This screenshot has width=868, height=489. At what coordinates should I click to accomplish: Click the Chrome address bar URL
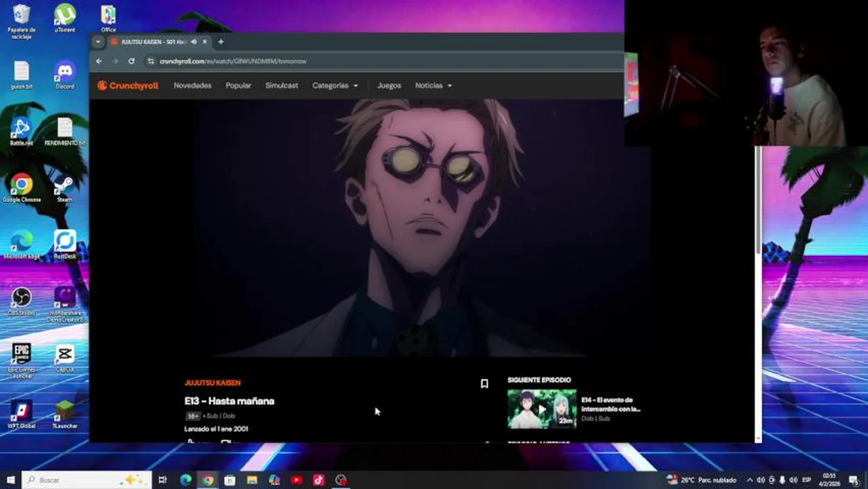tap(233, 61)
